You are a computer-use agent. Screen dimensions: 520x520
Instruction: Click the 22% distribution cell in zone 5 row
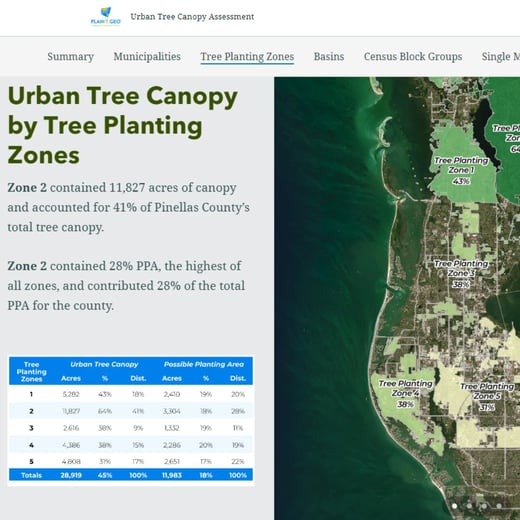tap(238, 462)
